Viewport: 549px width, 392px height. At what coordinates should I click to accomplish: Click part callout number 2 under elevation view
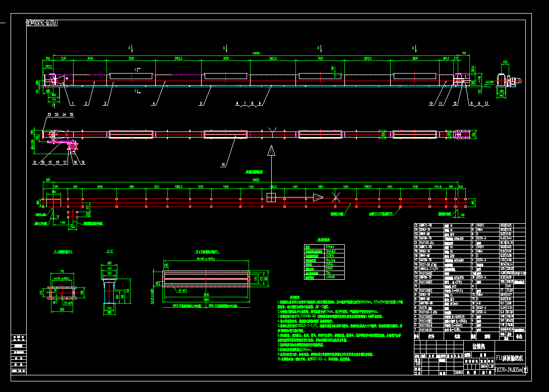click(86, 103)
